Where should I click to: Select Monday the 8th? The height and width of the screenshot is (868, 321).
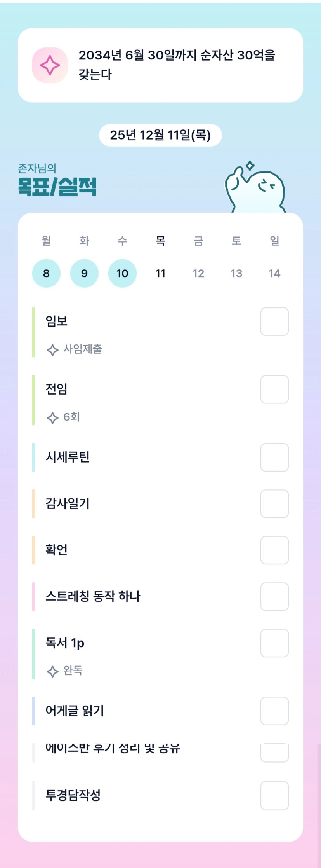(46, 273)
